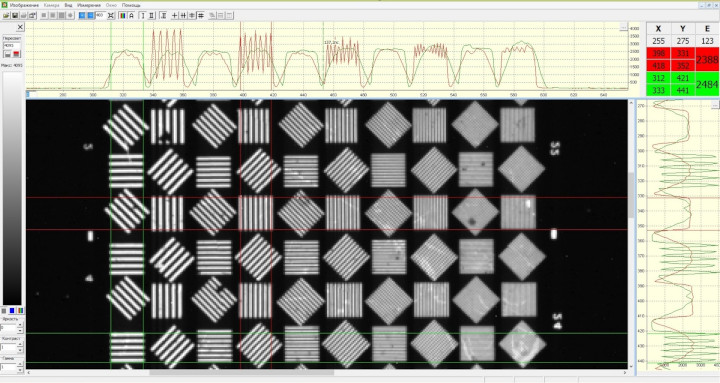720x383 pixels.
Task: Select the blue palette swatch
Action: (x=12, y=311)
